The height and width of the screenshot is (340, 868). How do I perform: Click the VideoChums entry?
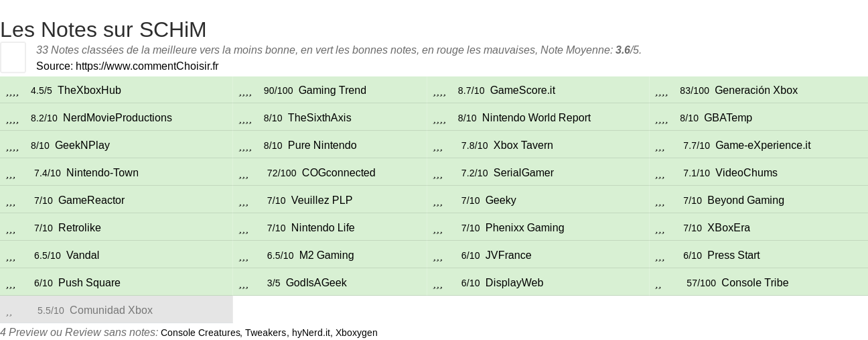(746, 173)
